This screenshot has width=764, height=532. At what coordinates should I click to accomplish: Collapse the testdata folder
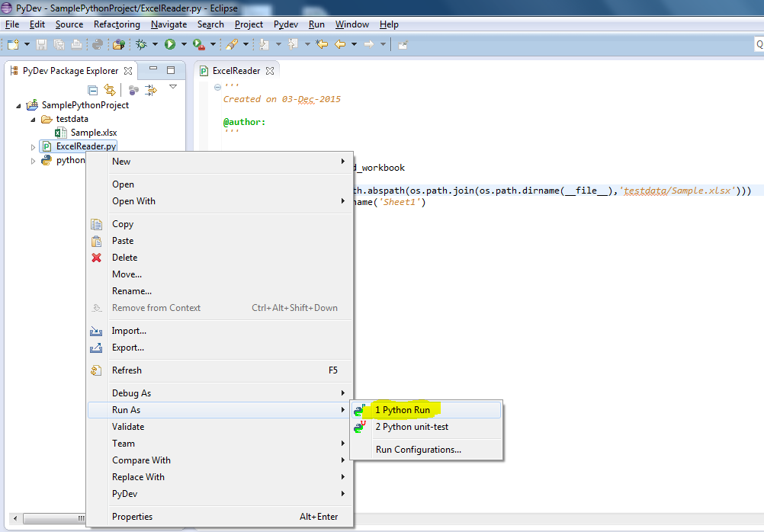[x=33, y=118]
